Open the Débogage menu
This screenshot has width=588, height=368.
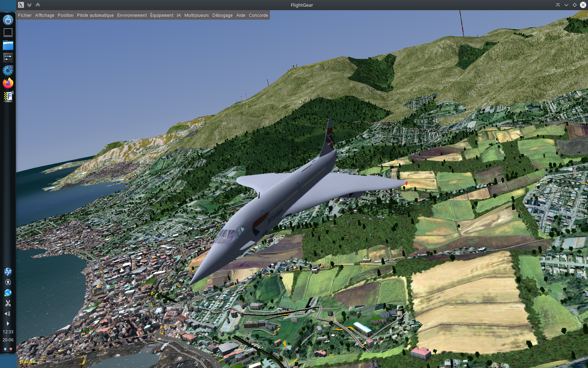click(x=223, y=15)
